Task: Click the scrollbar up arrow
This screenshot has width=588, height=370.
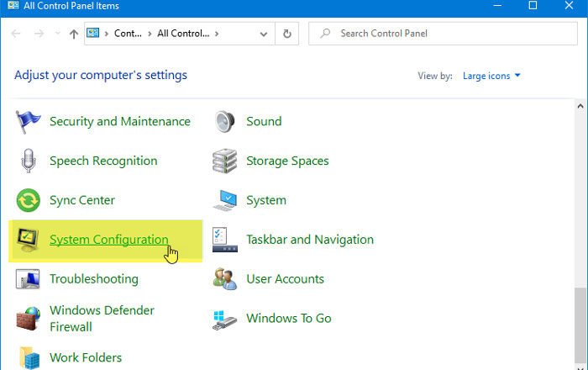Action: [x=580, y=106]
